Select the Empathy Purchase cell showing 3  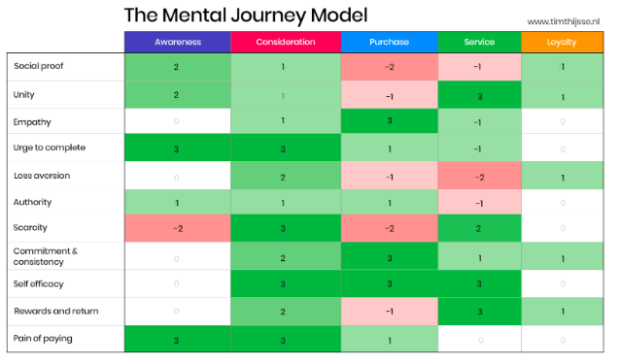(390, 120)
